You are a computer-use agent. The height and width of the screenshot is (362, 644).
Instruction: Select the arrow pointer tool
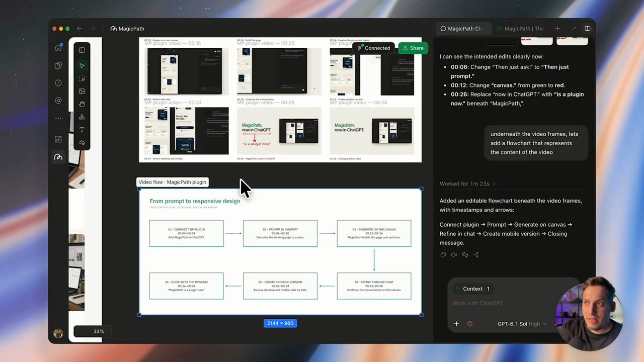click(82, 66)
